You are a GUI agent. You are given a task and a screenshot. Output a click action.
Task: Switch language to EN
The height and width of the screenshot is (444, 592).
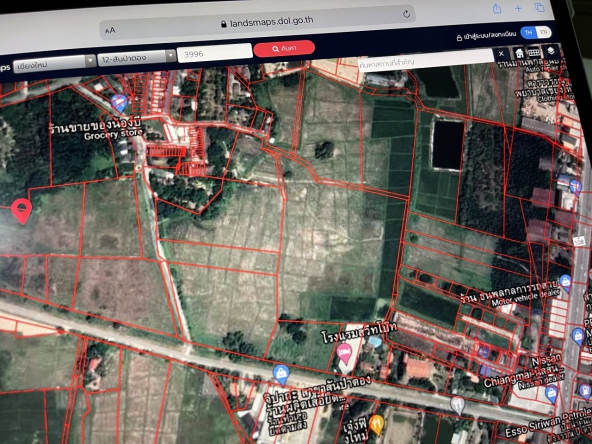pyautogui.click(x=543, y=32)
